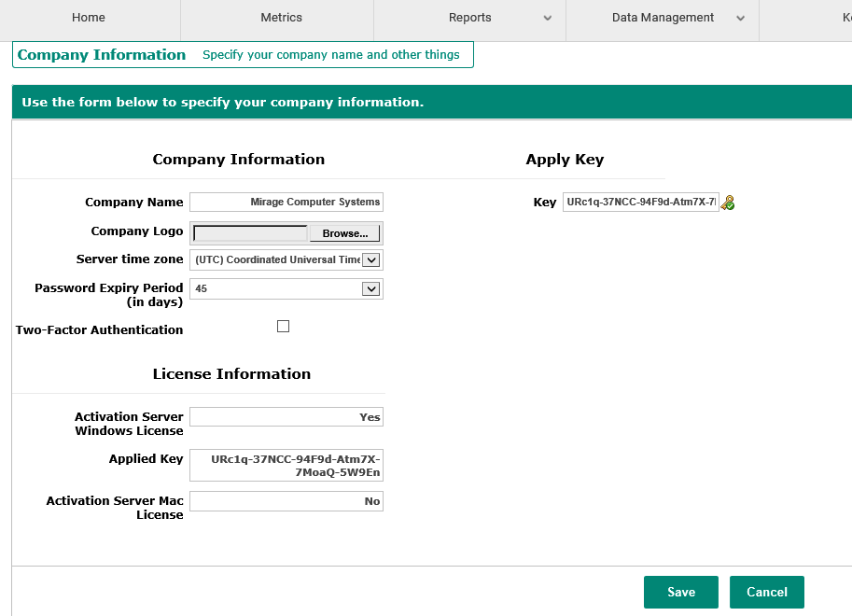The height and width of the screenshot is (616, 852).
Task: Select the Activation Server Windows License field
Action: (286, 417)
